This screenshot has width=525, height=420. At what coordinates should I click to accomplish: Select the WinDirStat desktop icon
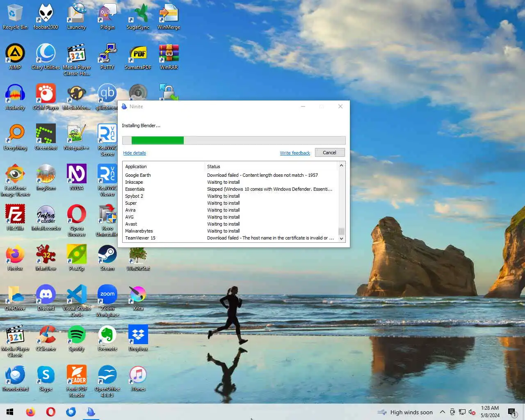tap(138, 258)
